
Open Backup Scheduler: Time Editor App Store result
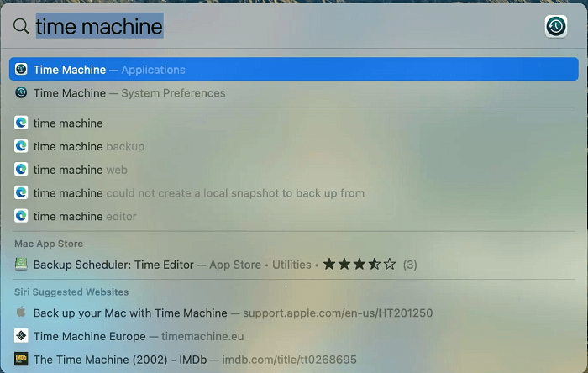[294, 265]
